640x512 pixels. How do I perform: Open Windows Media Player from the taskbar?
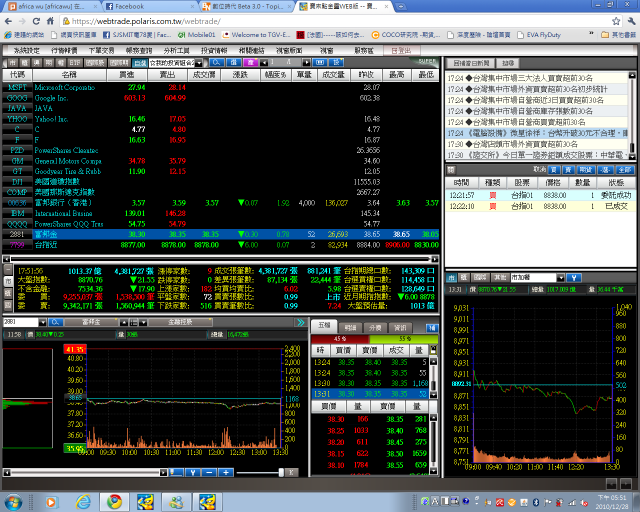51,502
